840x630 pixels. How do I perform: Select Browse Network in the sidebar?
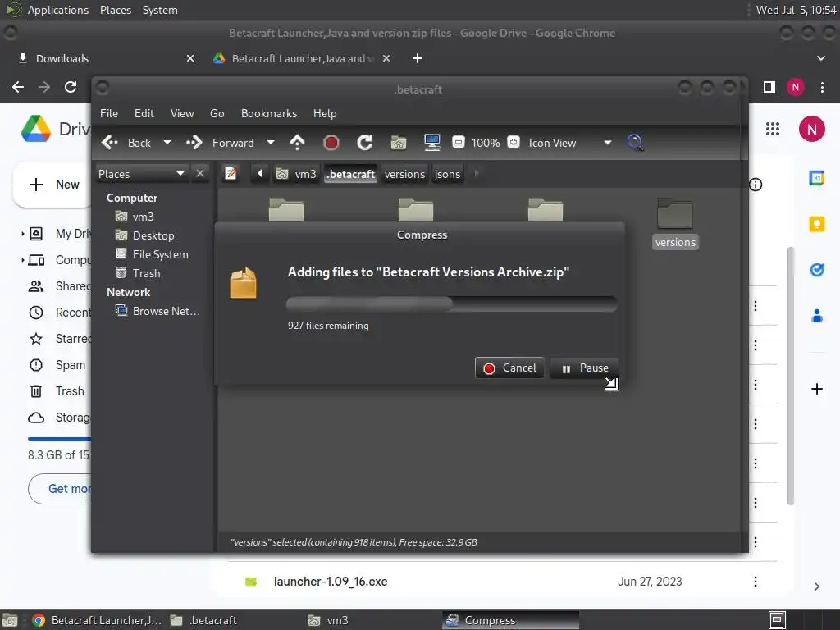pos(157,311)
